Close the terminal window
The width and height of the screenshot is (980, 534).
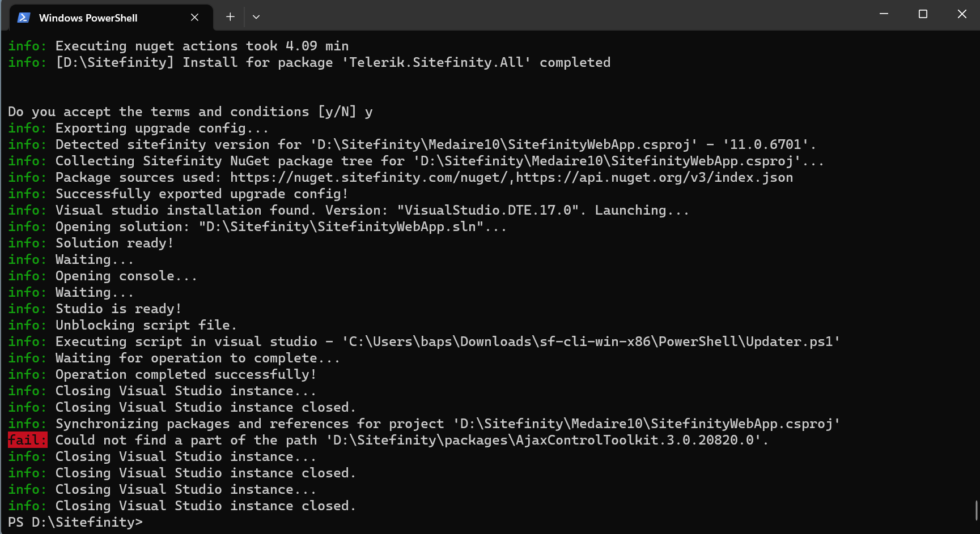coord(962,14)
